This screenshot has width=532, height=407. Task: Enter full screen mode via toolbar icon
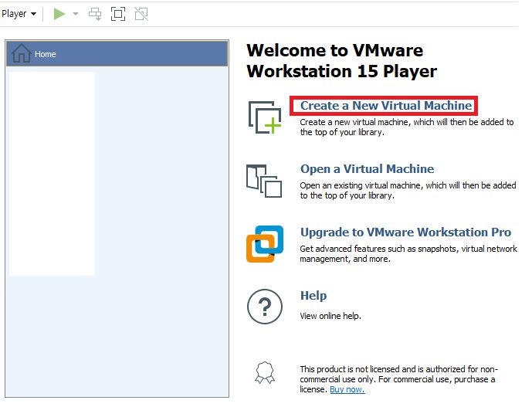pos(118,14)
